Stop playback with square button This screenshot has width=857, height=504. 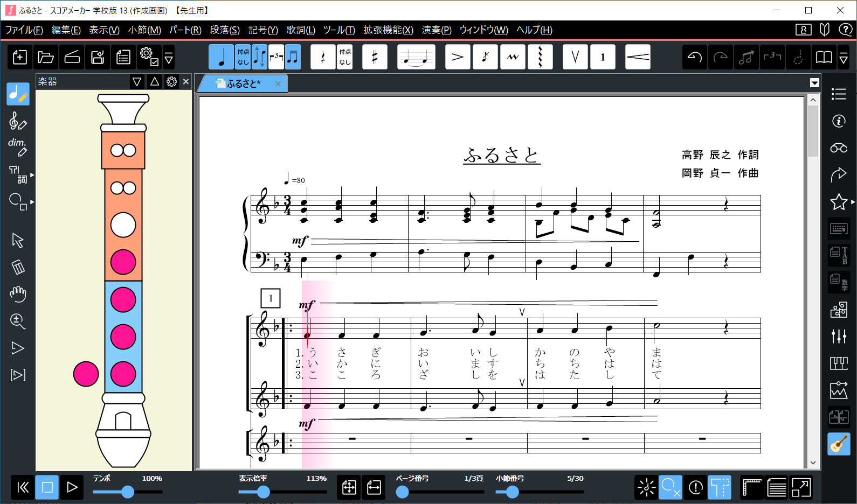(x=47, y=487)
